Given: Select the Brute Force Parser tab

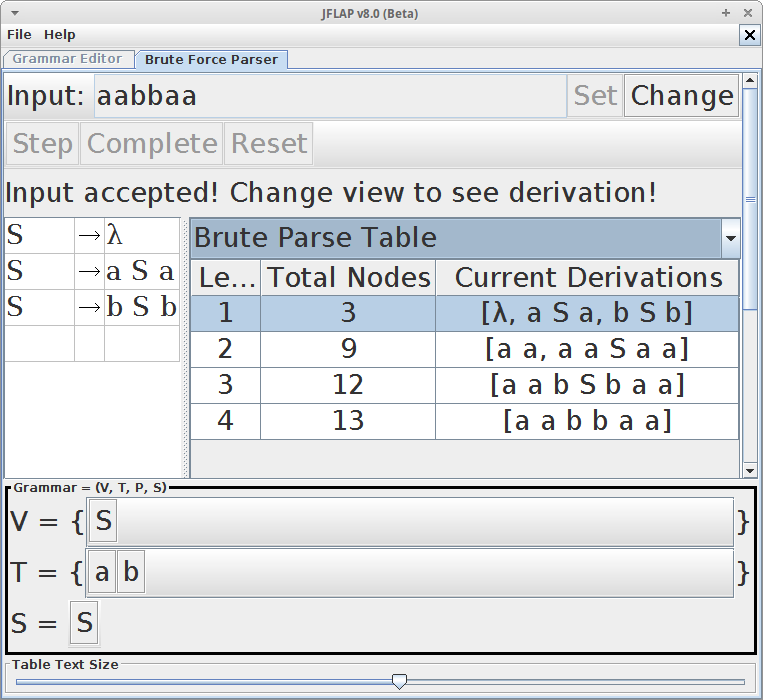Looking at the screenshot, I should coord(211,60).
